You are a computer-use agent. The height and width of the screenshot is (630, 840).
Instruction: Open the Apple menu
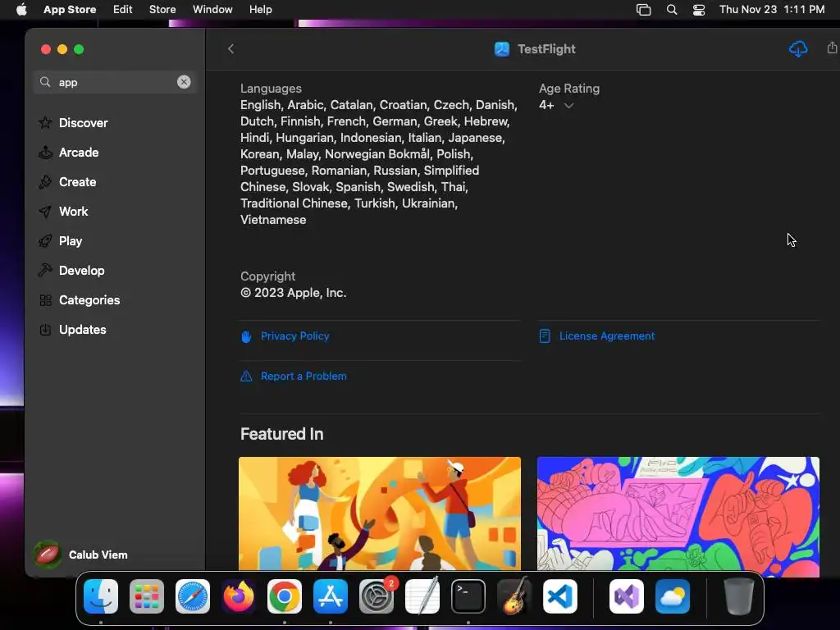coord(21,9)
